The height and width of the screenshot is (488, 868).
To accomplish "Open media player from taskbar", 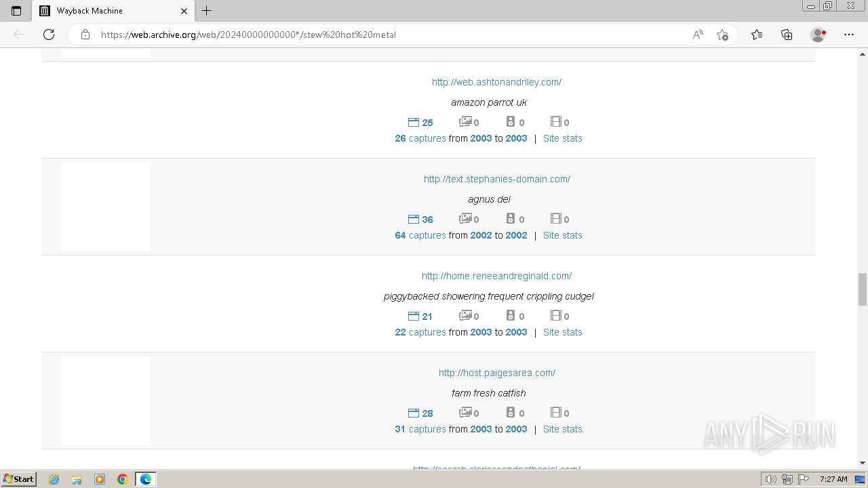I will [100, 479].
